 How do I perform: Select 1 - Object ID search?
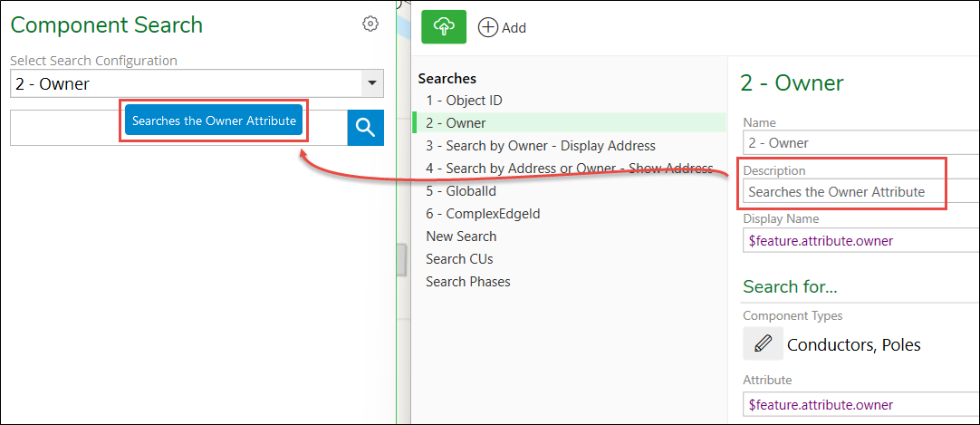(x=464, y=100)
